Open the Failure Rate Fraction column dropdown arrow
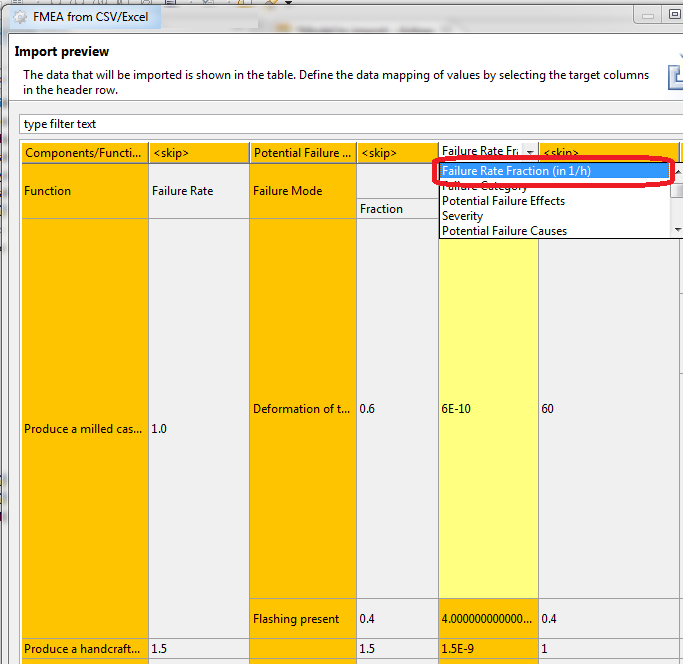The image size is (683, 664). [529, 153]
